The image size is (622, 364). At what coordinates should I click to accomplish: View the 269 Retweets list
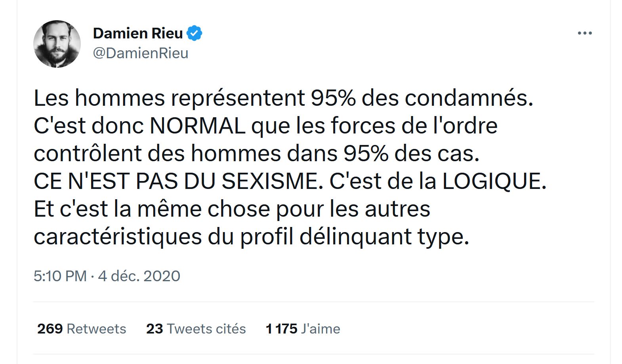[82, 329]
